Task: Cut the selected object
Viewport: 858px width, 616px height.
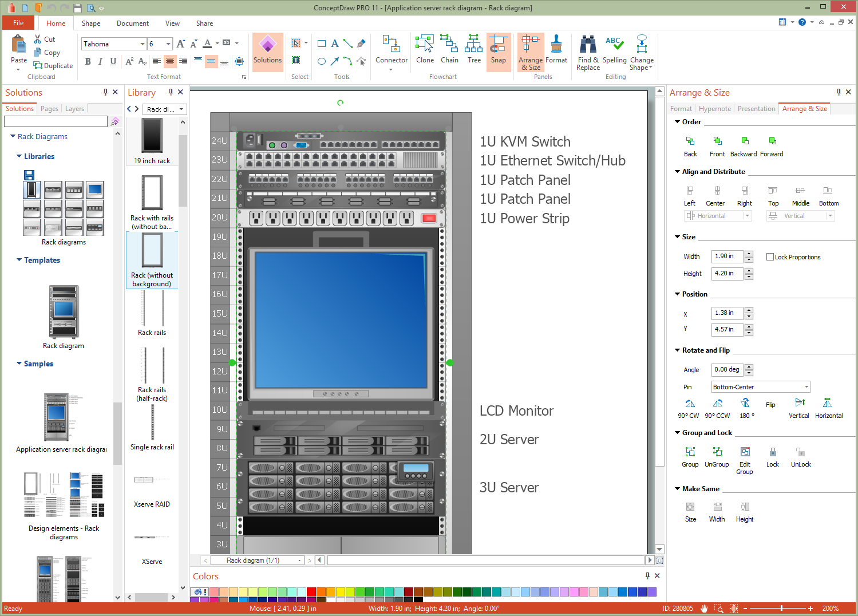Action: 45,40
